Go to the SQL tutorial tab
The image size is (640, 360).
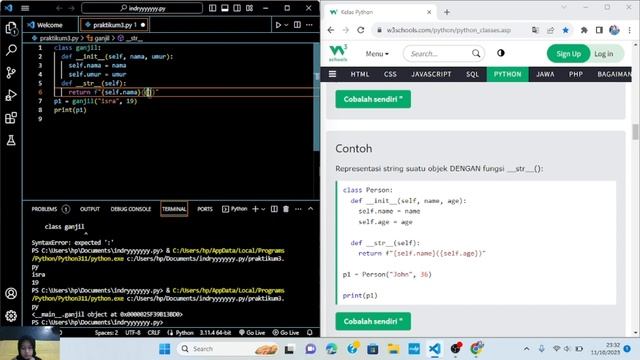(472, 74)
